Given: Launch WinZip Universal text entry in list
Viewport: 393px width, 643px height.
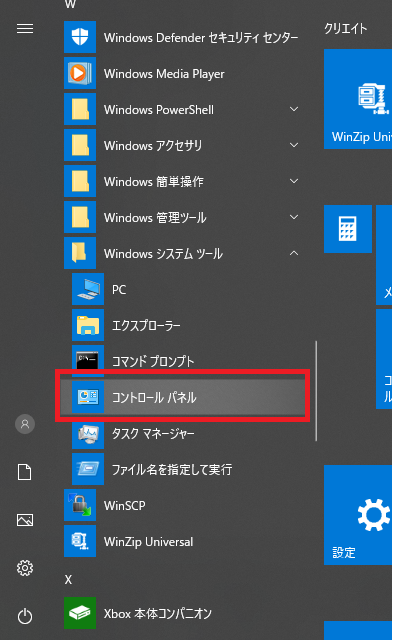Looking at the screenshot, I should click(x=149, y=542).
